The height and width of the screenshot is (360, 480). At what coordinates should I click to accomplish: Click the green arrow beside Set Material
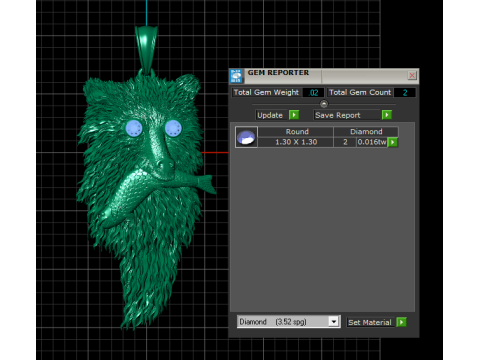(402, 322)
